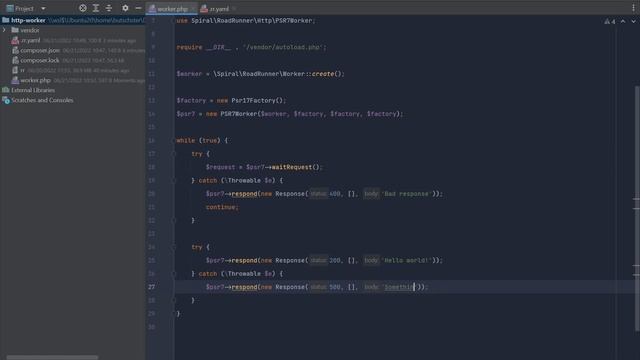Screen dimensions: 640x360
Task: Select worker.php in the project tree
Action: point(36,80)
